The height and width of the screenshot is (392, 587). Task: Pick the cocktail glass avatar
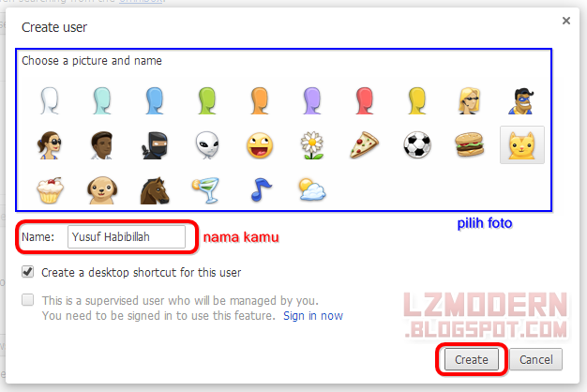click(206, 190)
